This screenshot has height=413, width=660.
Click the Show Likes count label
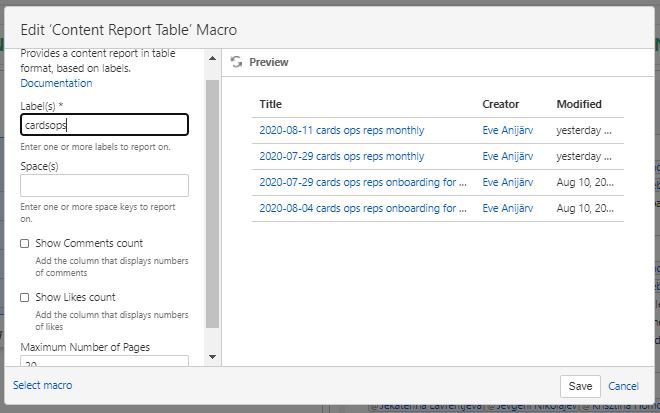75,297
